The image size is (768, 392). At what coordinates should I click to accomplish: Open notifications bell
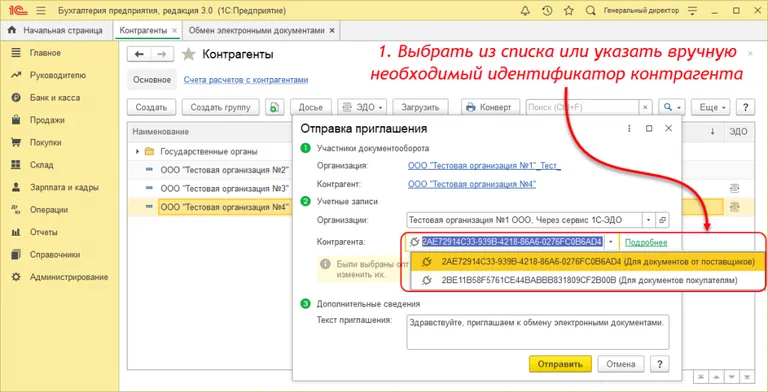526,10
